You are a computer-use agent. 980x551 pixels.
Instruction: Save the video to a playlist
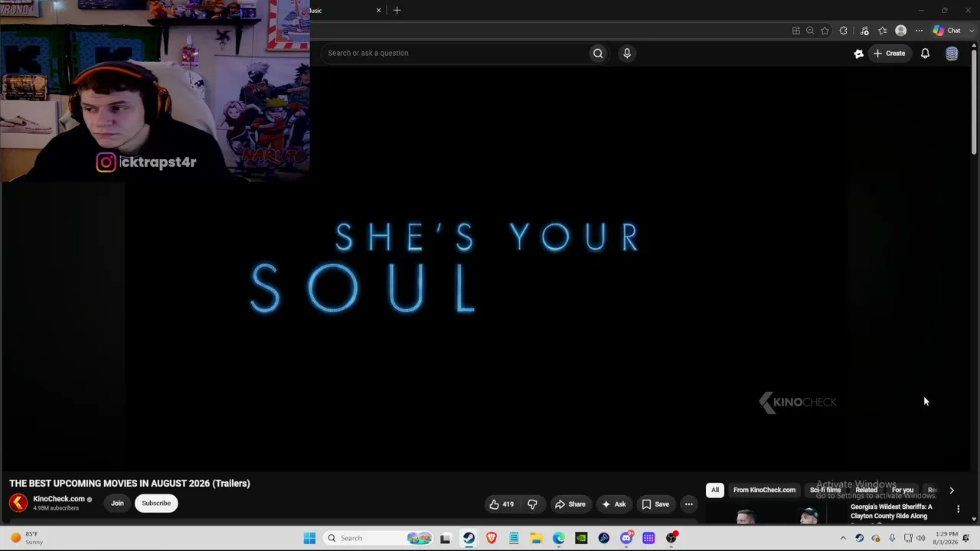[655, 504]
